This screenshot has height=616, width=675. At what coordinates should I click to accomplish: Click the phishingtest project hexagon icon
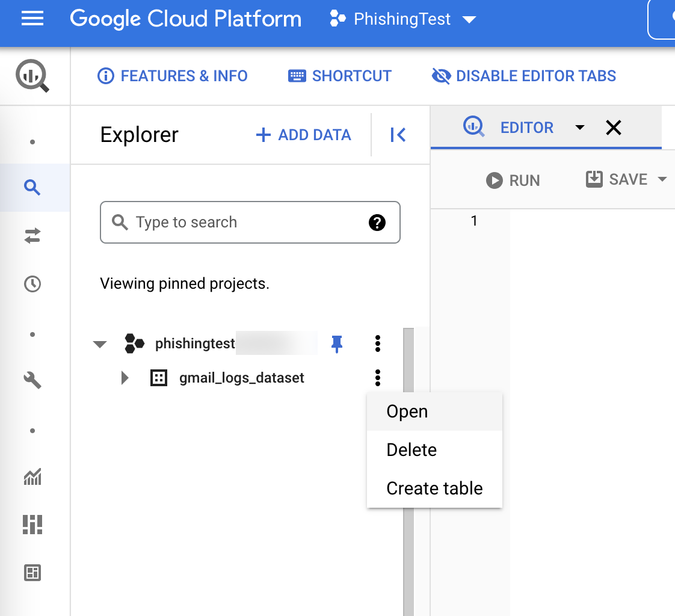click(134, 343)
